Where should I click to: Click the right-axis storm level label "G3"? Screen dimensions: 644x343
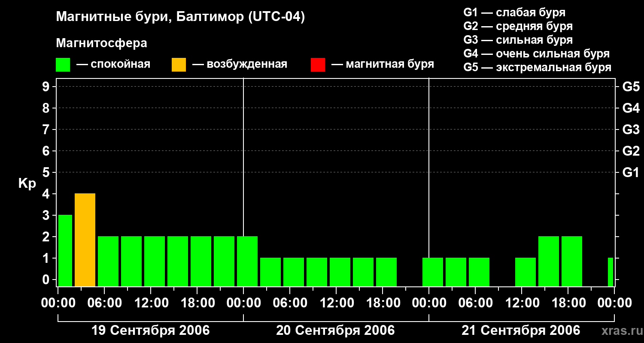(631, 129)
